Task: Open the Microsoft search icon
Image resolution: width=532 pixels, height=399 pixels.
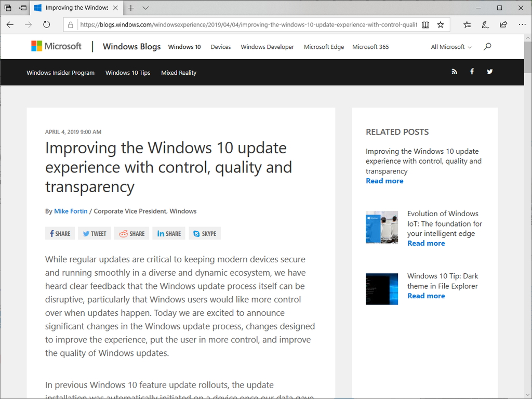Action: (487, 46)
